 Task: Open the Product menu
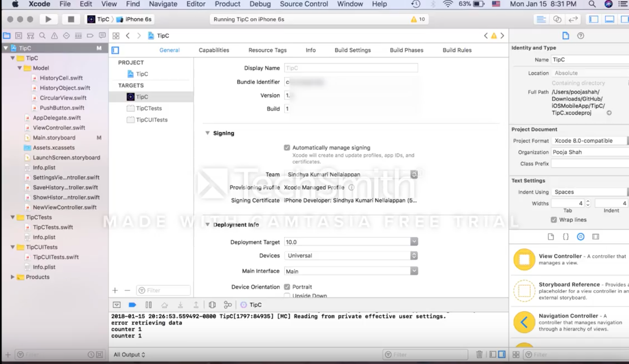tap(227, 4)
